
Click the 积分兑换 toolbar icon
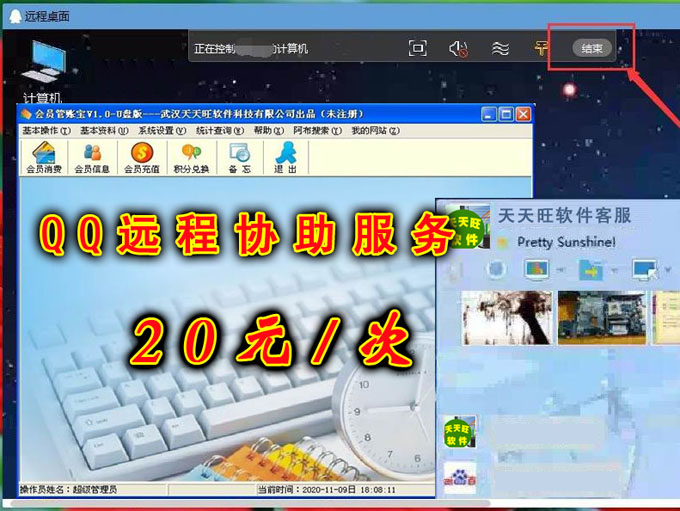coord(191,157)
